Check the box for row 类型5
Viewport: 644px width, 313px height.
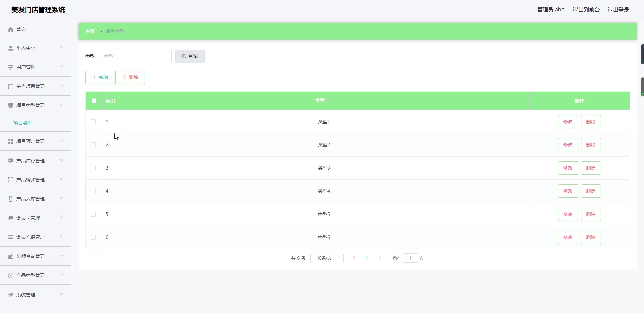click(93, 214)
